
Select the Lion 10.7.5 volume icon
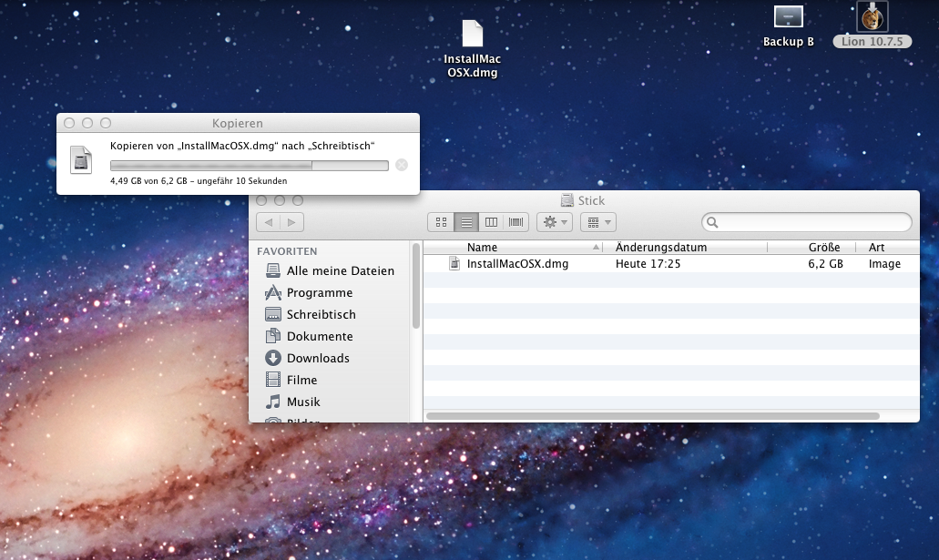872,17
